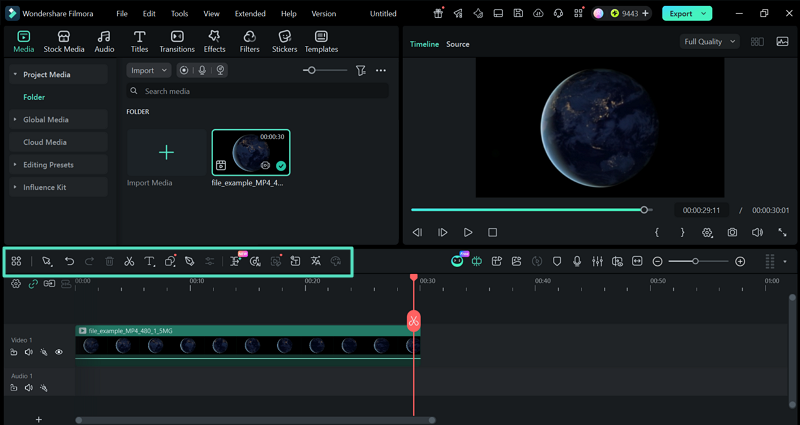Open the Help menu

288,14
